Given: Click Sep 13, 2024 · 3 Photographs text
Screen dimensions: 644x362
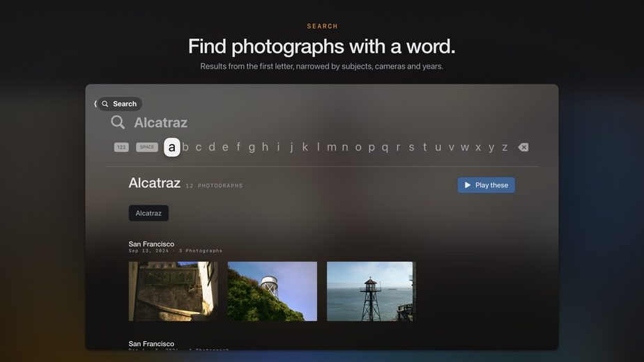Looking at the screenshot, I should pyautogui.click(x=176, y=251).
